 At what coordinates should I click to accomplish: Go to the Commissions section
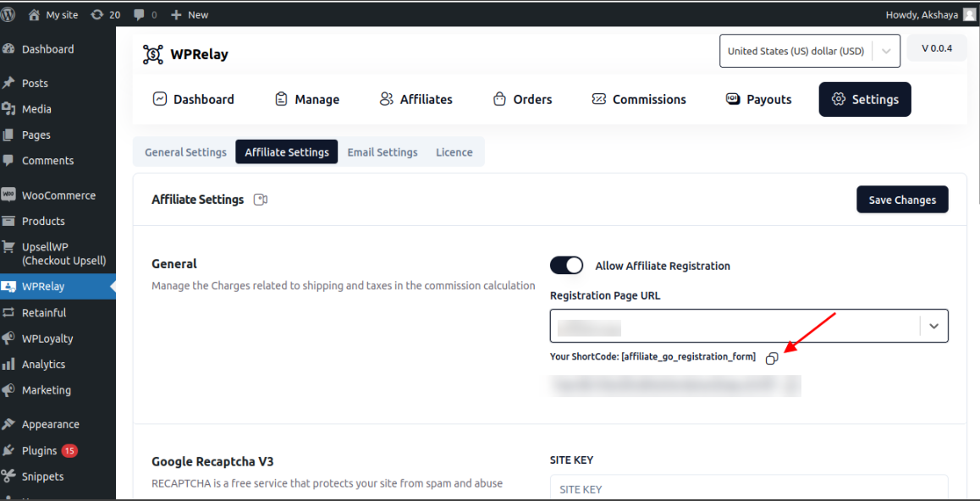639,99
